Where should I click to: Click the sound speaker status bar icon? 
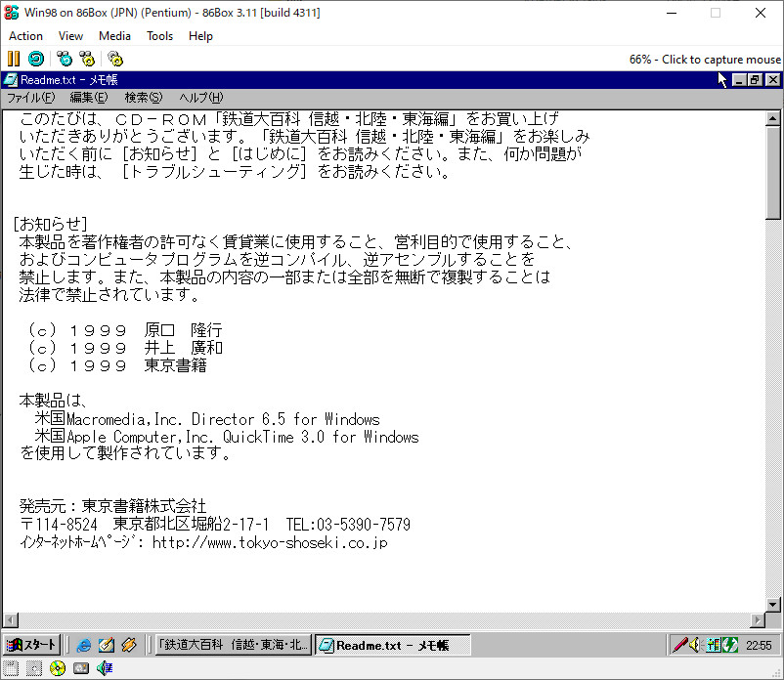click(105, 668)
